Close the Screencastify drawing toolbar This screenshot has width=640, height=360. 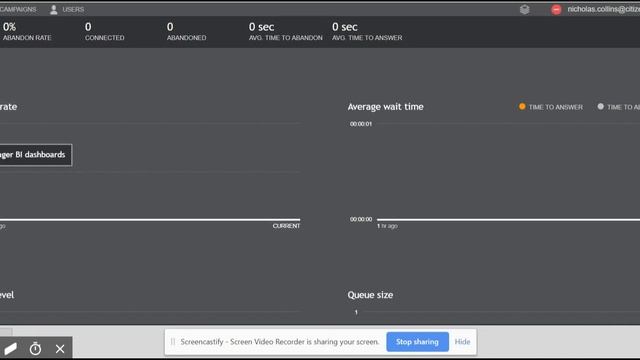coord(60,349)
